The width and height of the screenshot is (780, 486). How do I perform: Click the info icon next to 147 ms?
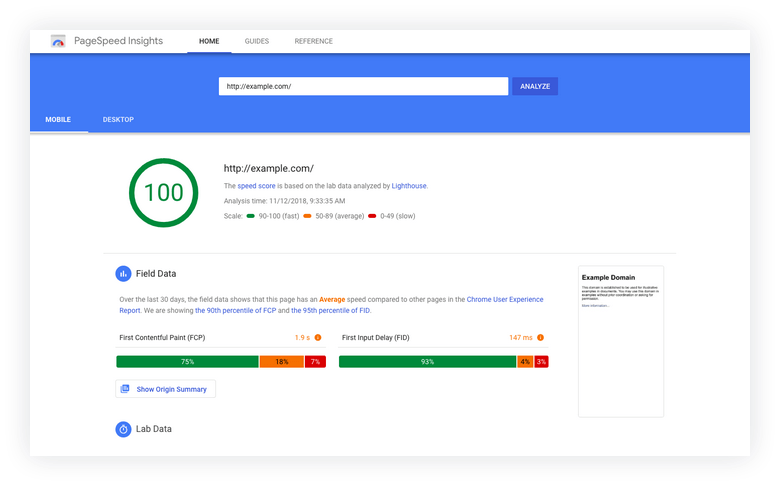coord(540,337)
